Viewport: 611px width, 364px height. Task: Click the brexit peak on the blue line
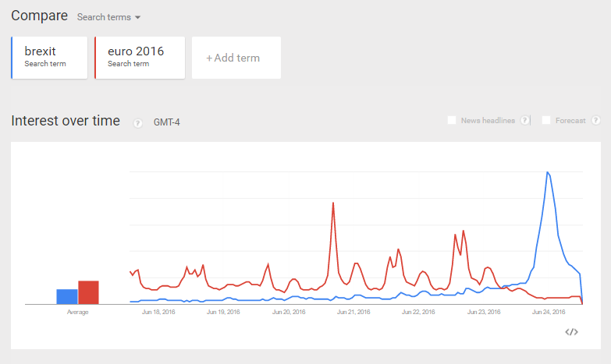pos(548,172)
